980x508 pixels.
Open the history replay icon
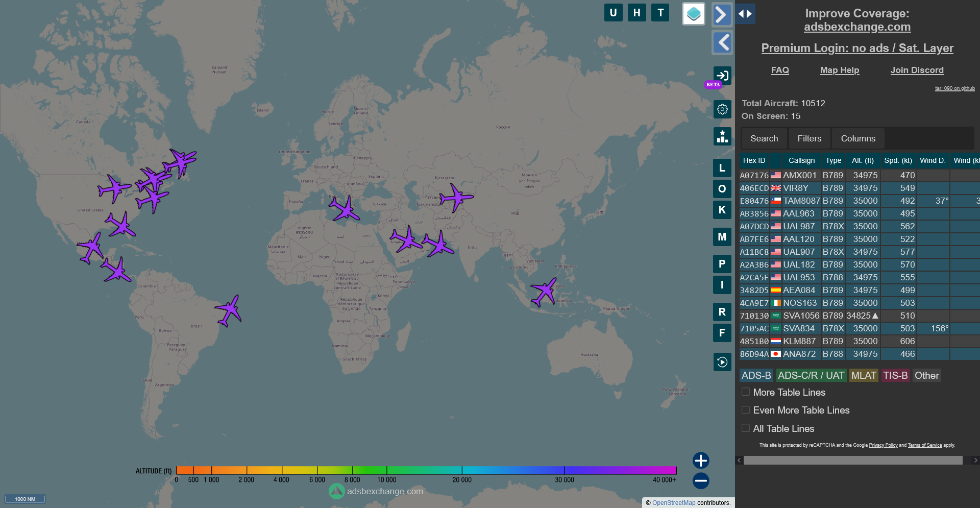click(x=722, y=362)
